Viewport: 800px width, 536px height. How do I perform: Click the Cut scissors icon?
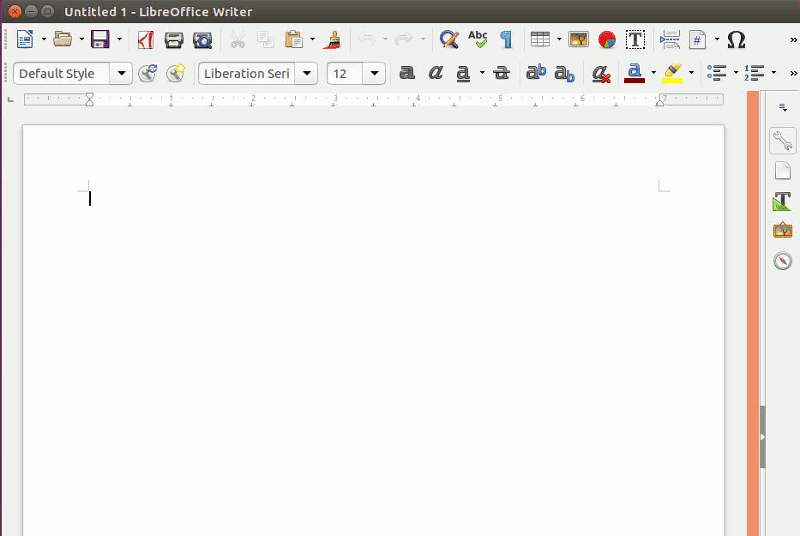point(237,39)
